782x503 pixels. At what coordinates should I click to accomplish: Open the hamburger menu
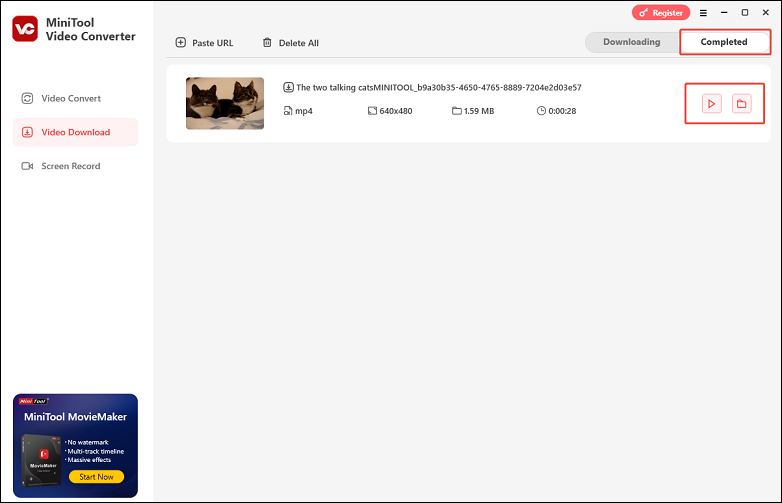tap(703, 13)
